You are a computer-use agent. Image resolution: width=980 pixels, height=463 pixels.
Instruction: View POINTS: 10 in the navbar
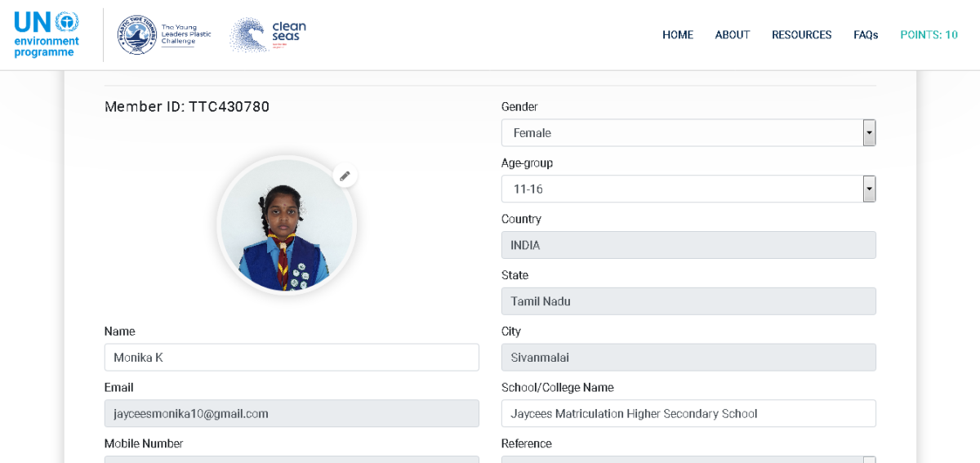pyautogui.click(x=929, y=35)
